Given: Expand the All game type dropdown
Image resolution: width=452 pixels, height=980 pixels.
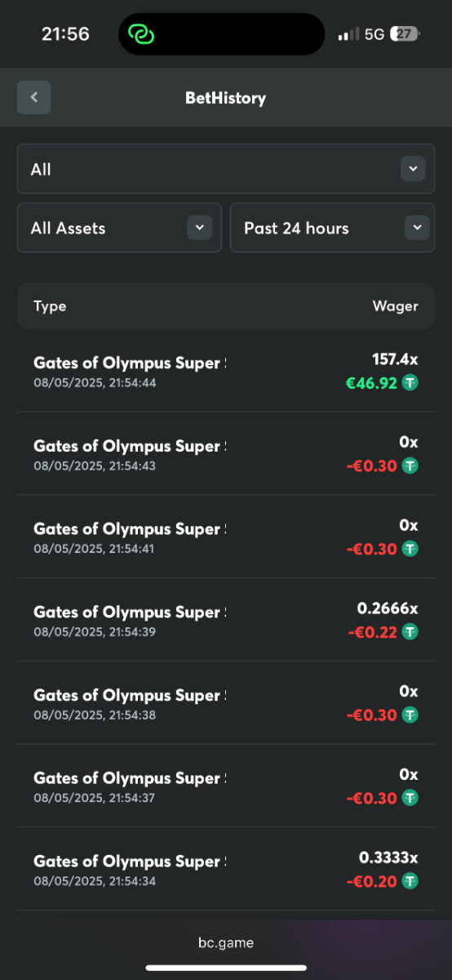Looking at the screenshot, I should (x=226, y=169).
